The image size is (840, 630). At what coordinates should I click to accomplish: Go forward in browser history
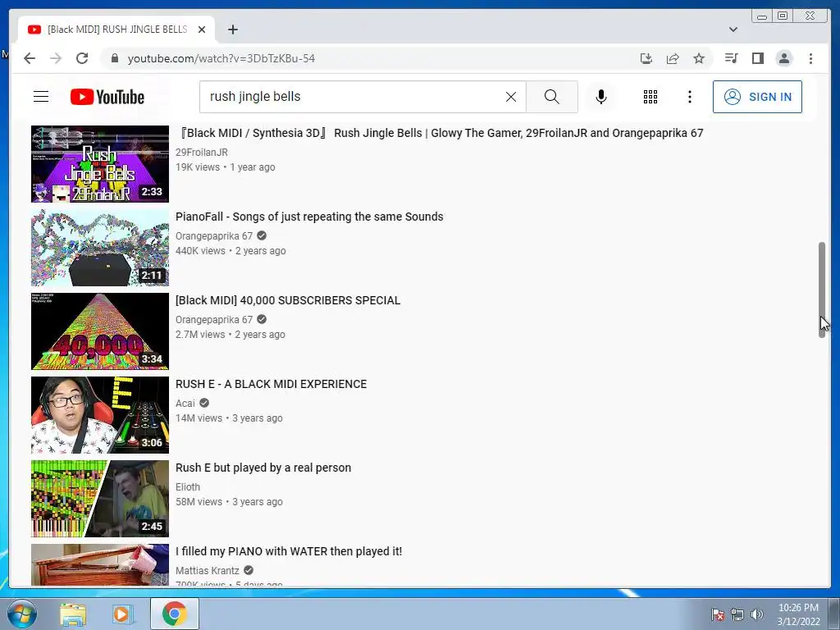[56, 58]
